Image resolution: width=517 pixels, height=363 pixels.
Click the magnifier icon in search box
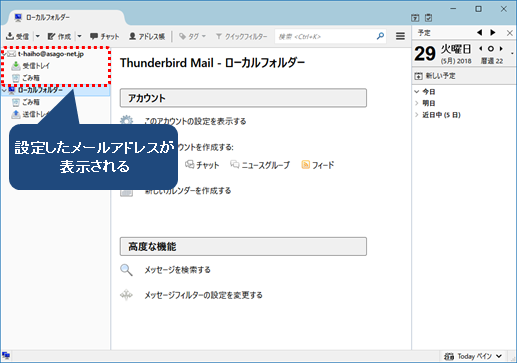[380, 36]
